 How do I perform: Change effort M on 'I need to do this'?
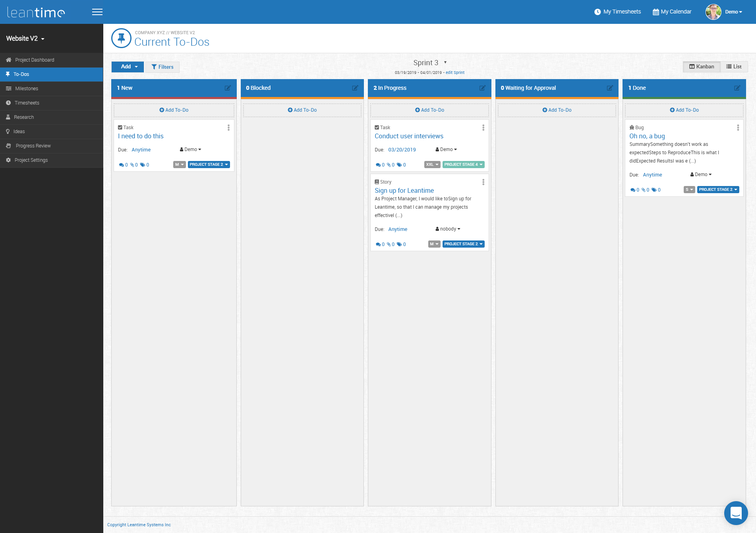(180, 165)
